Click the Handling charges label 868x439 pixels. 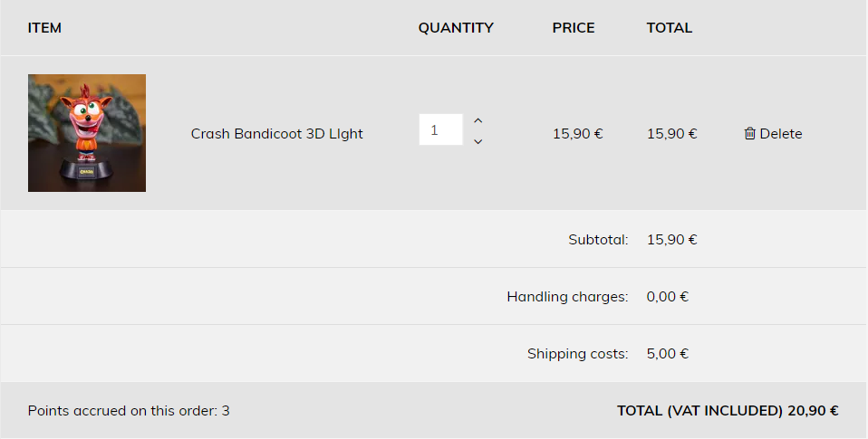click(x=567, y=297)
